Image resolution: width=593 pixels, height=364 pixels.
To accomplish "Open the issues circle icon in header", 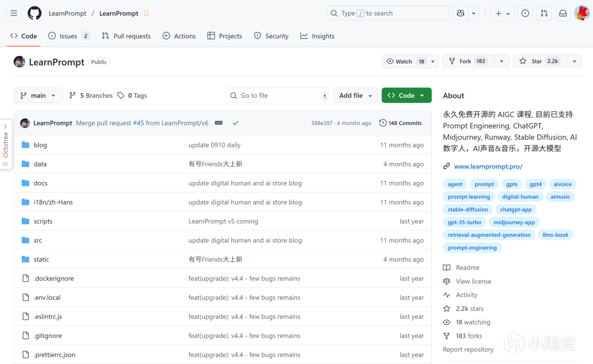I will tap(525, 13).
